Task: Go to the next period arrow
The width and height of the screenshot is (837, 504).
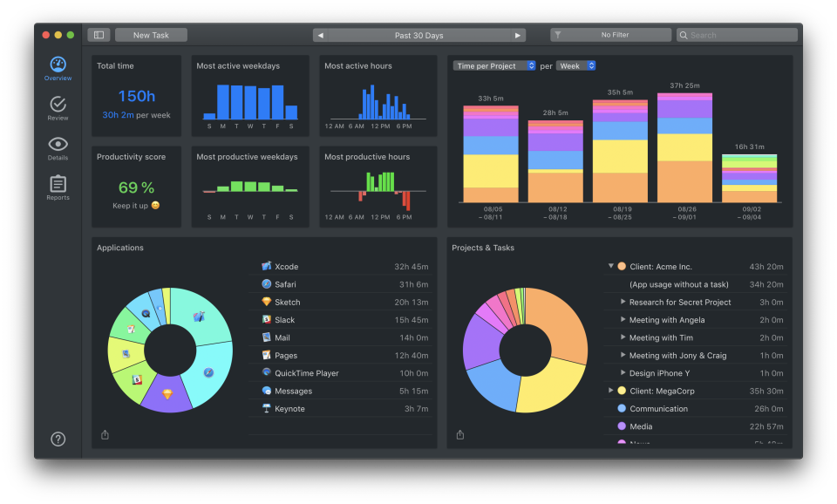Action: 517,35
